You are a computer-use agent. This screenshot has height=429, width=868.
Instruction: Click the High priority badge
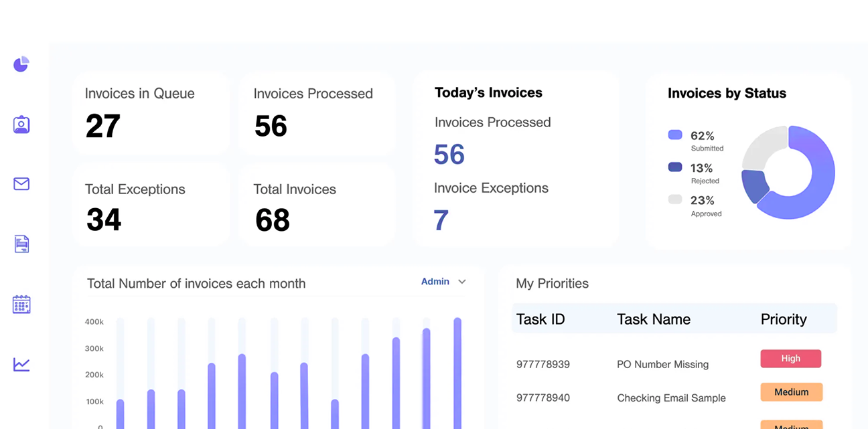(x=790, y=359)
